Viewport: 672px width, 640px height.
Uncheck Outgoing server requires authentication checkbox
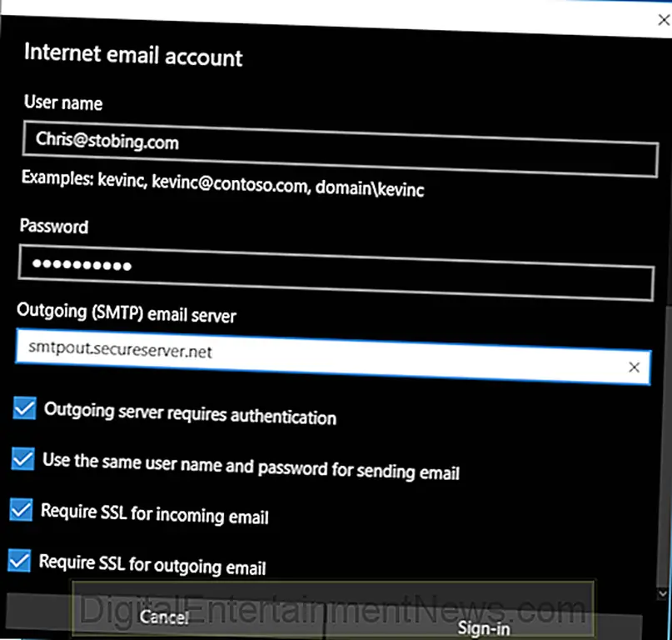(x=25, y=409)
